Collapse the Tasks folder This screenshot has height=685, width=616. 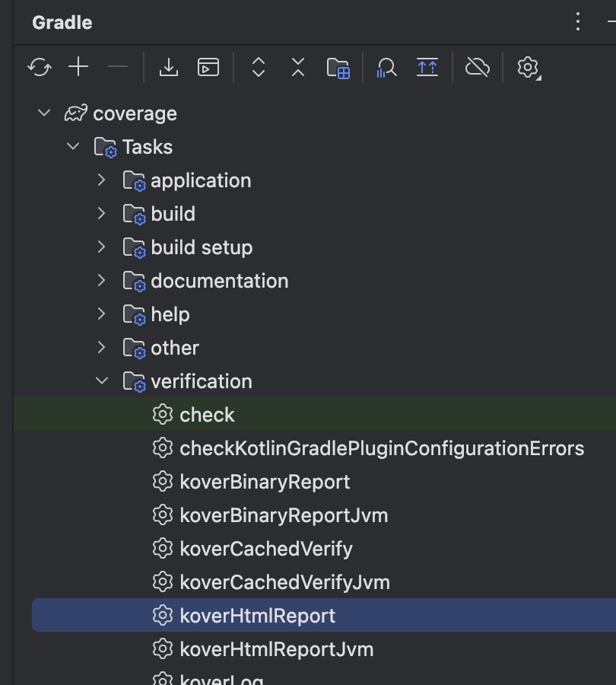click(73, 146)
